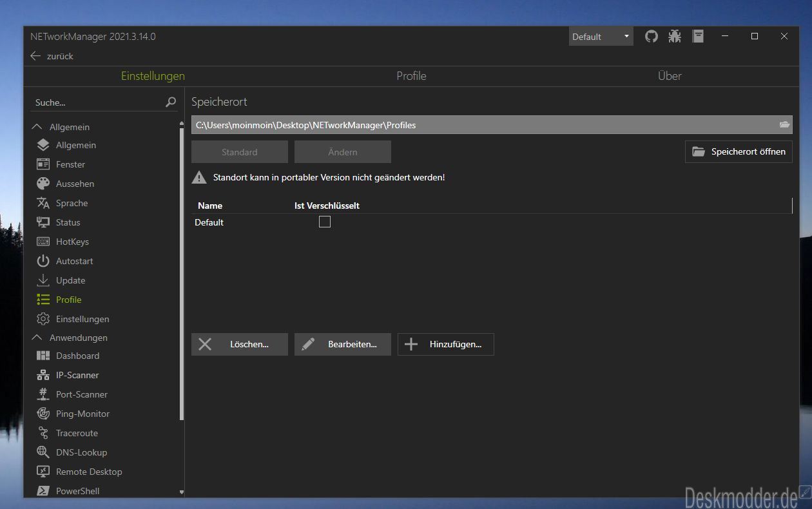Click the Suche search field
The height and width of the screenshot is (509, 812).
(x=104, y=102)
